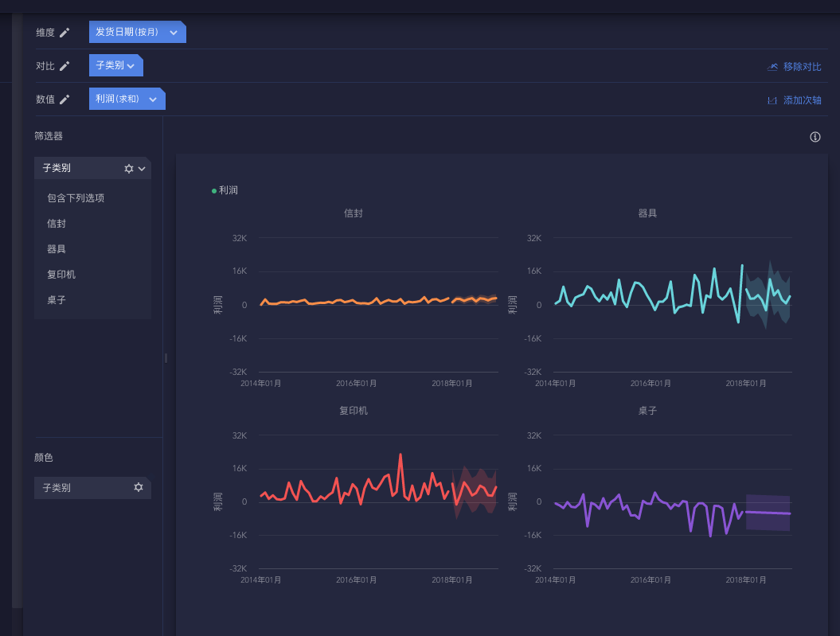Select 器具 in the filter list
840x636 pixels.
coord(57,249)
